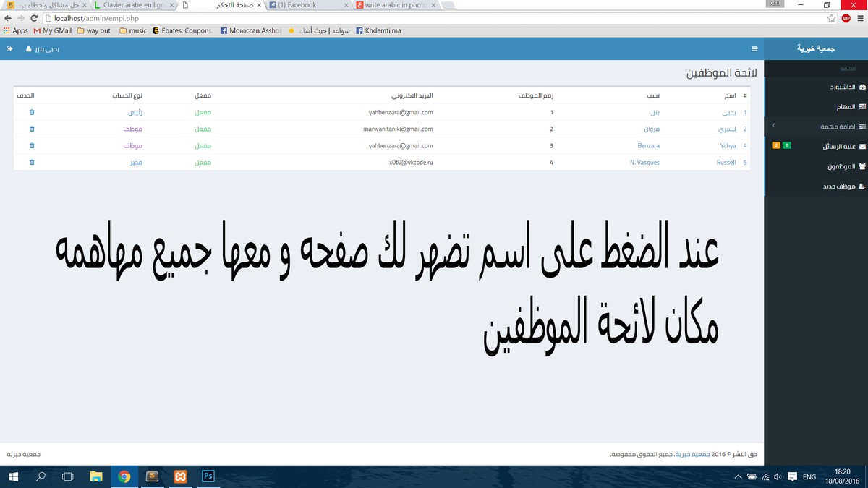Switch to the (1) Facebook tab
This screenshot has height=488, width=868.
pos(307,5)
